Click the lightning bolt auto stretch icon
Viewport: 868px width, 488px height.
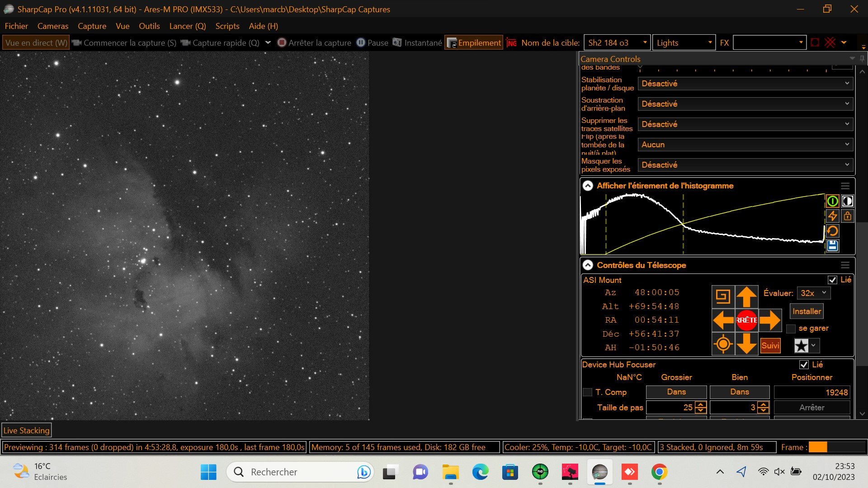(x=832, y=216)
